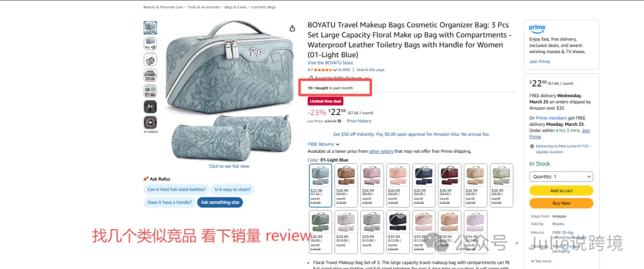This screenshot has height=269, width=644.
Task: Select the black bag color option
Action: tap(398, 232)
